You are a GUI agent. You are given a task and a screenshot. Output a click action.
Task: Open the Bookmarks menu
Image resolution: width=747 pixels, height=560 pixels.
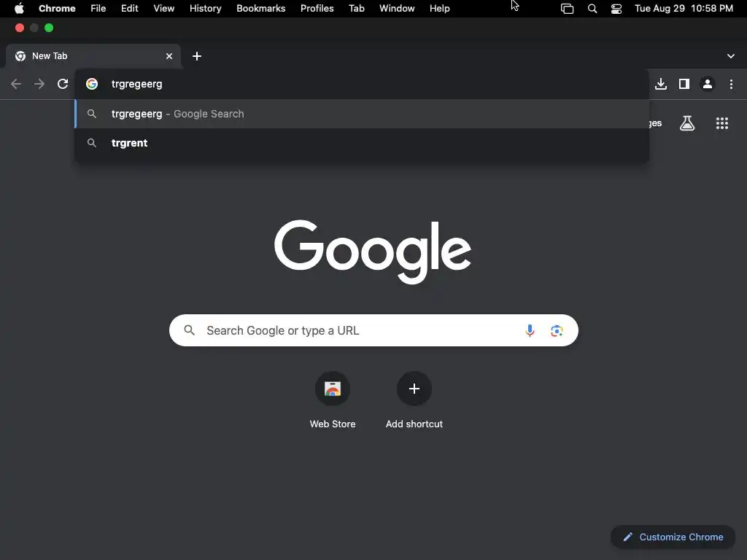click(x=261, y=9)
